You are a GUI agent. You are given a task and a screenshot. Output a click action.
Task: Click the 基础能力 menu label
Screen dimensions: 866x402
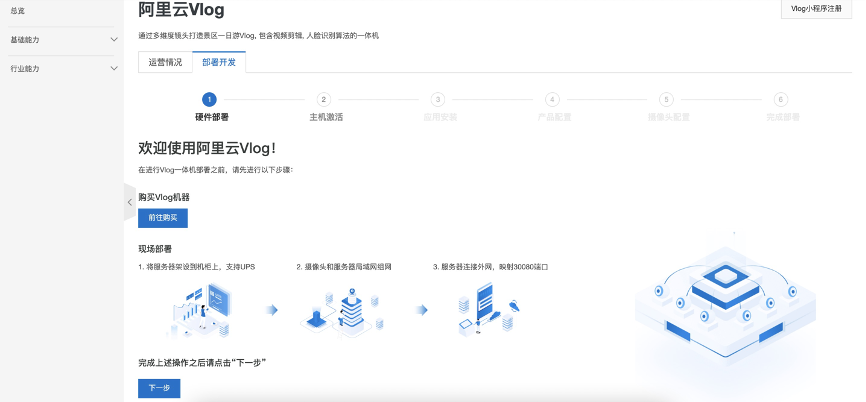25,40
